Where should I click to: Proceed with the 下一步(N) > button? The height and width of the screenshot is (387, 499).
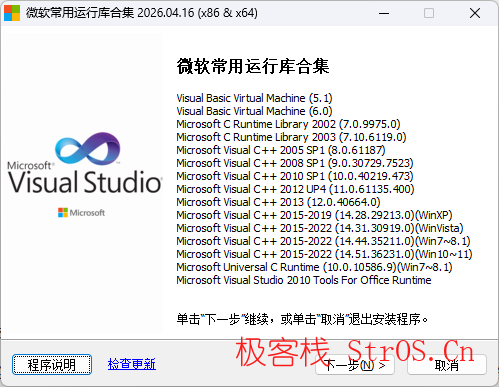tap(355, 365)
